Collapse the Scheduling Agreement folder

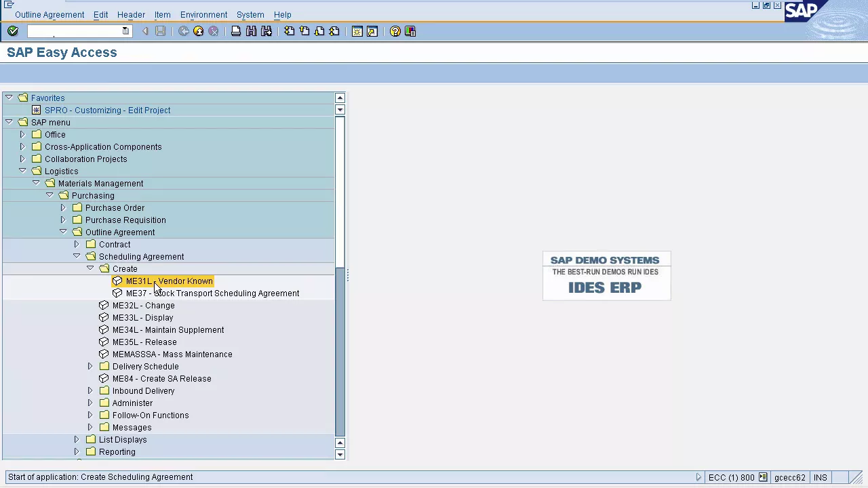coord(77,256)
